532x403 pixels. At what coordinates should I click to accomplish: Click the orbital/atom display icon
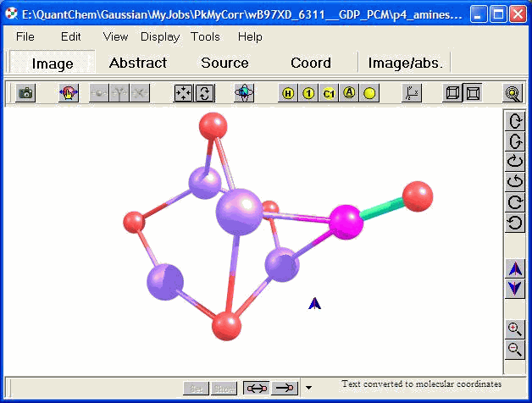coord(244,94)
